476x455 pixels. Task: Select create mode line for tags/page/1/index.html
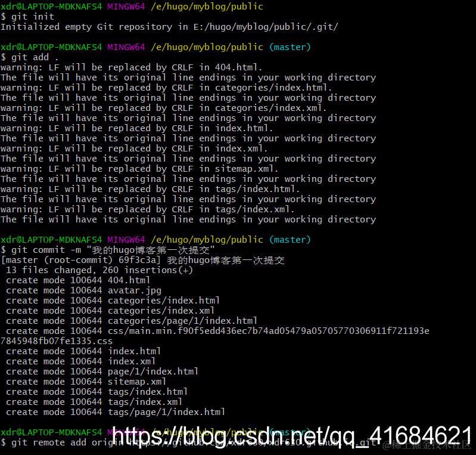116,412
